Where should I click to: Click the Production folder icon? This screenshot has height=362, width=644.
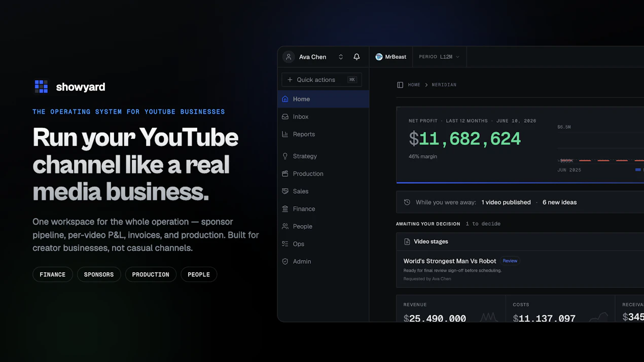tap(285, 173)
